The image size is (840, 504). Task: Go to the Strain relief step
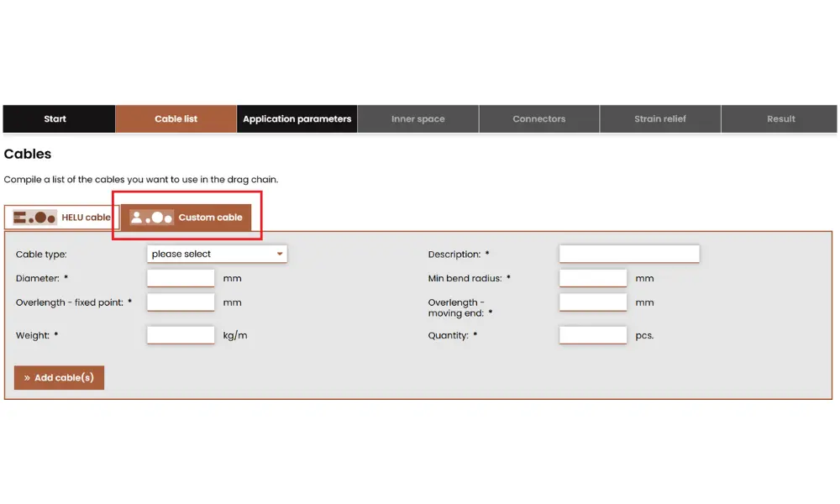click(660, 119)
